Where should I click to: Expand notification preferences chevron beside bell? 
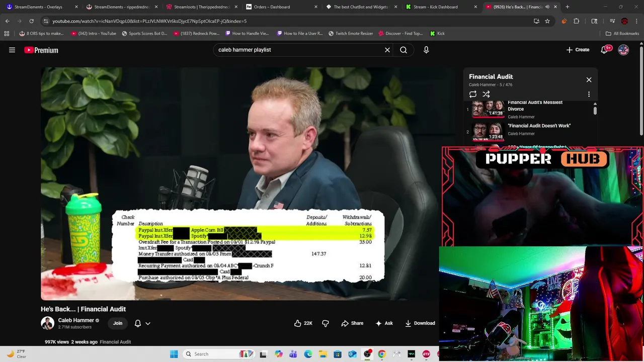148,323
